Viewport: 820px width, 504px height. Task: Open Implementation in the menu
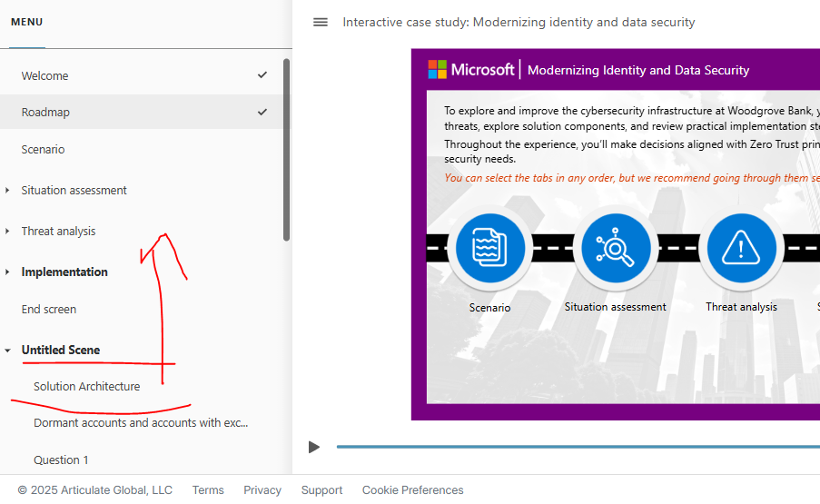coord(64,272)
